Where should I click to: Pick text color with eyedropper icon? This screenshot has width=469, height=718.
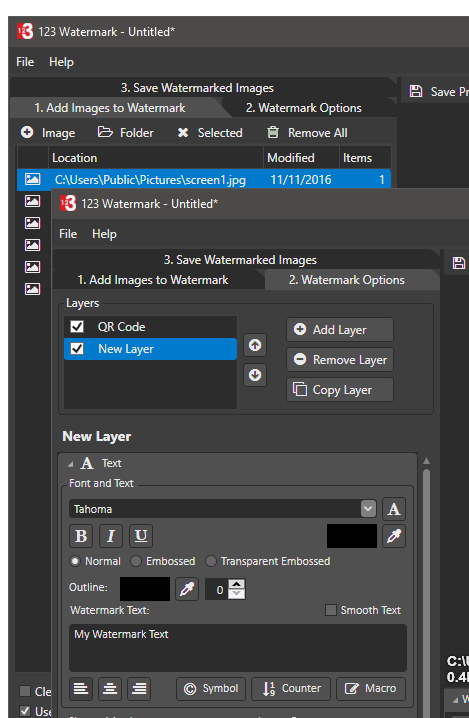pos(394,536)
